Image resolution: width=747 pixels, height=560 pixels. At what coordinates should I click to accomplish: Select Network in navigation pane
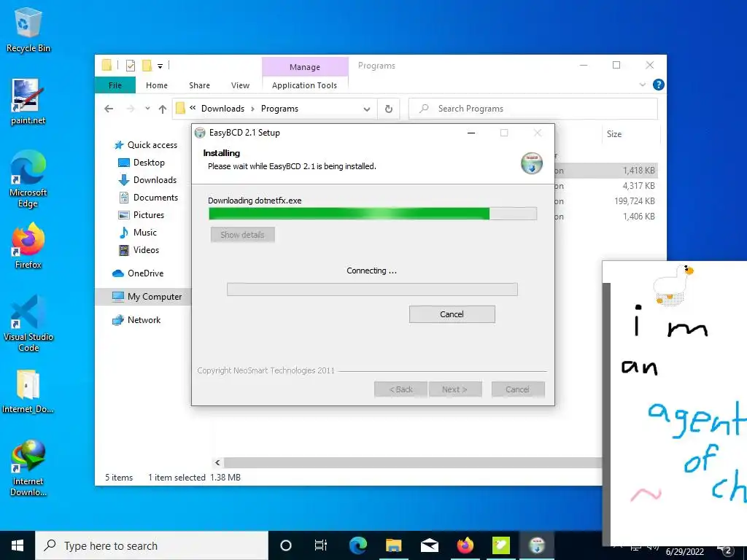pyautogui.click(x=136, y=320)
